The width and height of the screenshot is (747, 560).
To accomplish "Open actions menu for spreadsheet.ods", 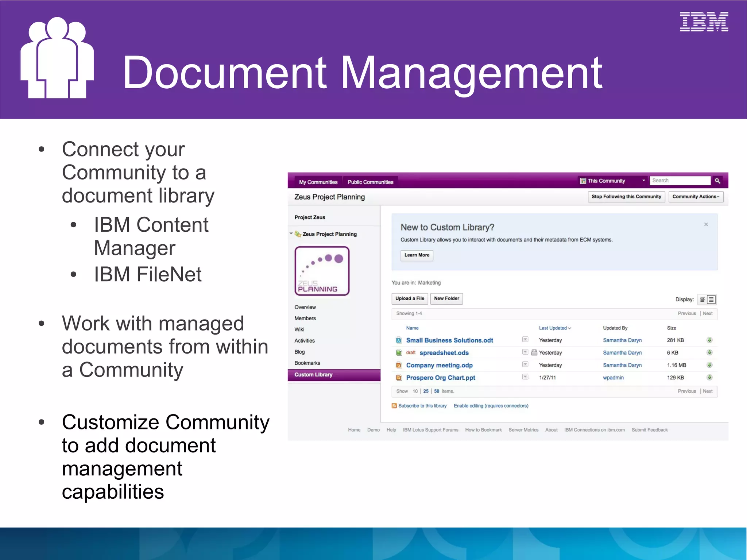I will [x=525, y=352].
